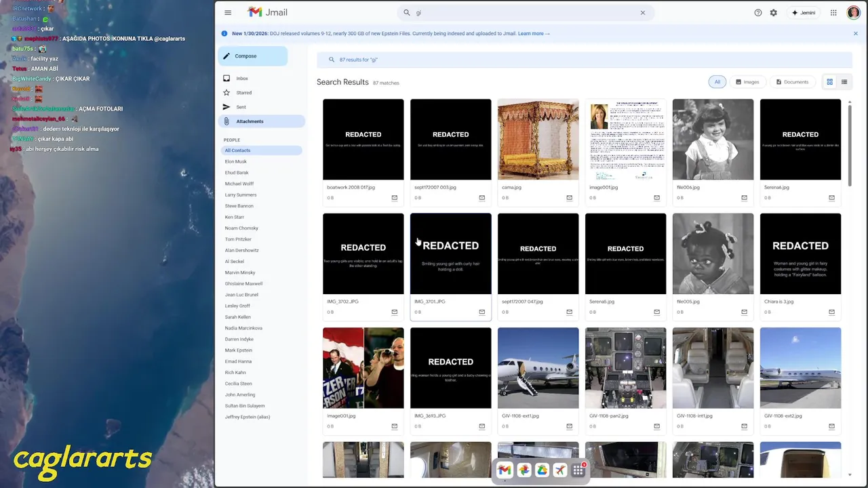Screen dimensions: 868x488
Task: Click email icon under file005.jpg
Action: pyautogui.click(x=744, y=312)
